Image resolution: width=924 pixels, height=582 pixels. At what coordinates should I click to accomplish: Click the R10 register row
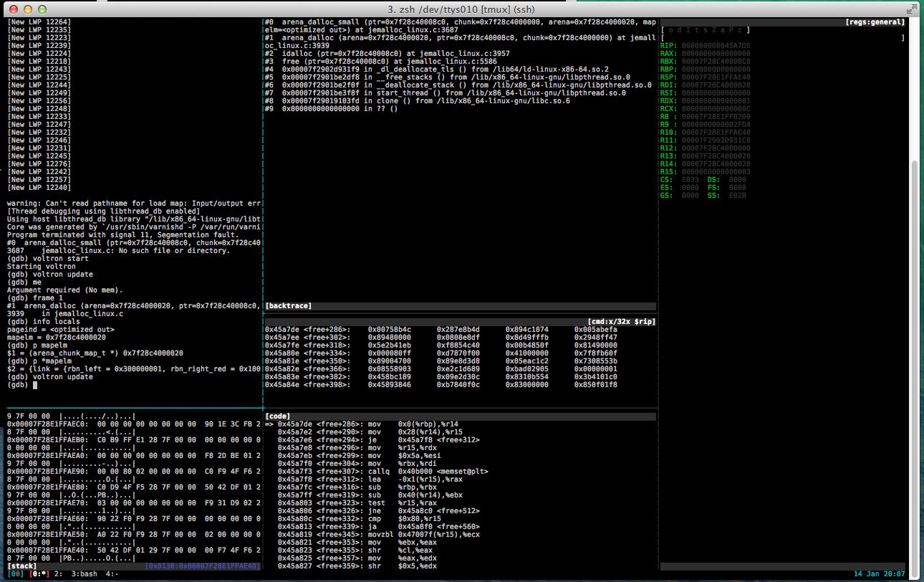click(706, 133)
